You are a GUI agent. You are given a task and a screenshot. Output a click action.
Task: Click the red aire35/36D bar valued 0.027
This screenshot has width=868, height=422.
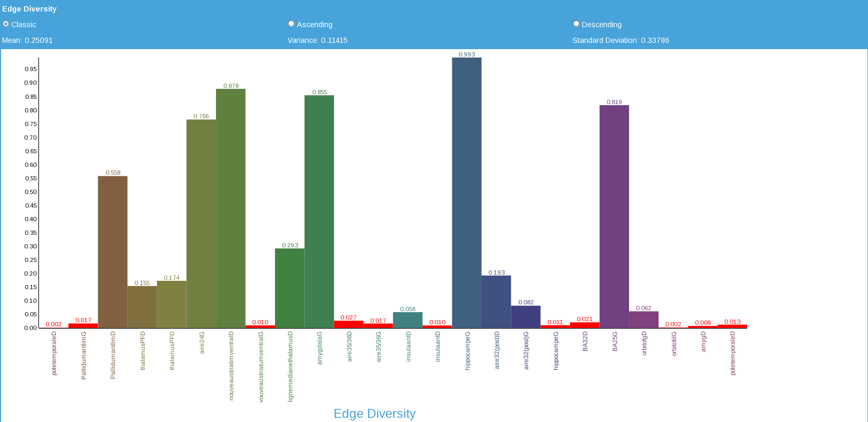pyautogui.click(x=349, y=325)
